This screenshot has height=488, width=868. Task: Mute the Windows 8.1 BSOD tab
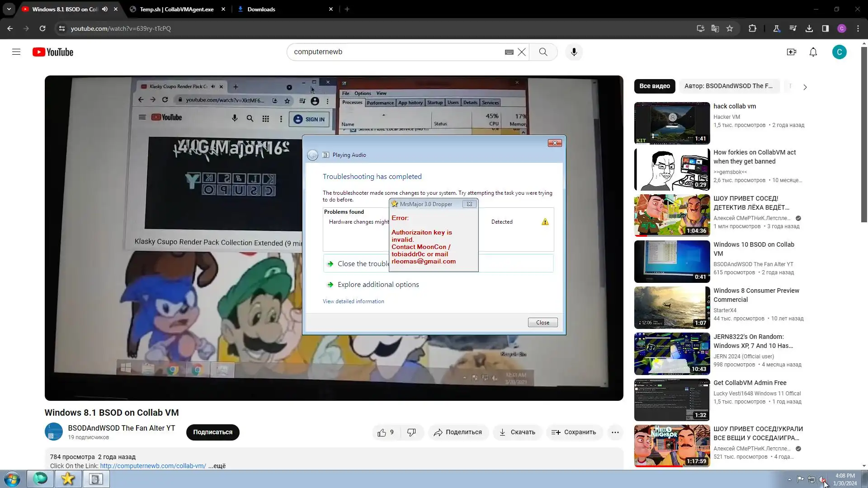[x=105, y=9]
